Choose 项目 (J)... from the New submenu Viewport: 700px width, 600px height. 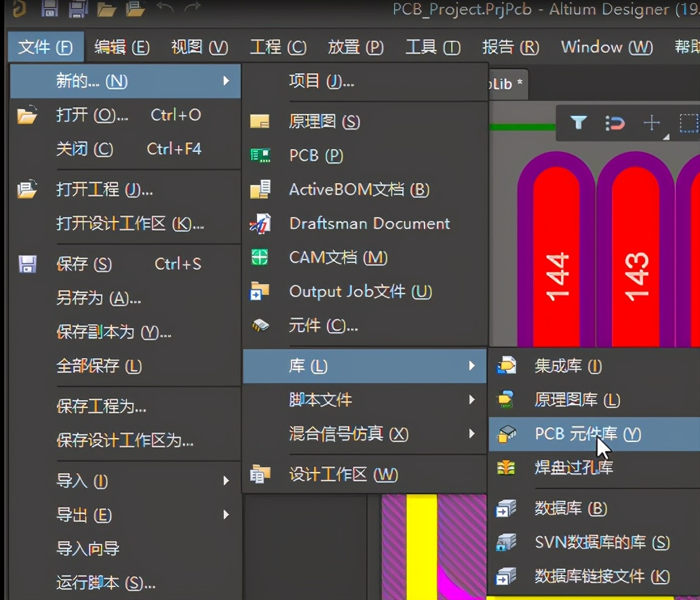(365, 81)
